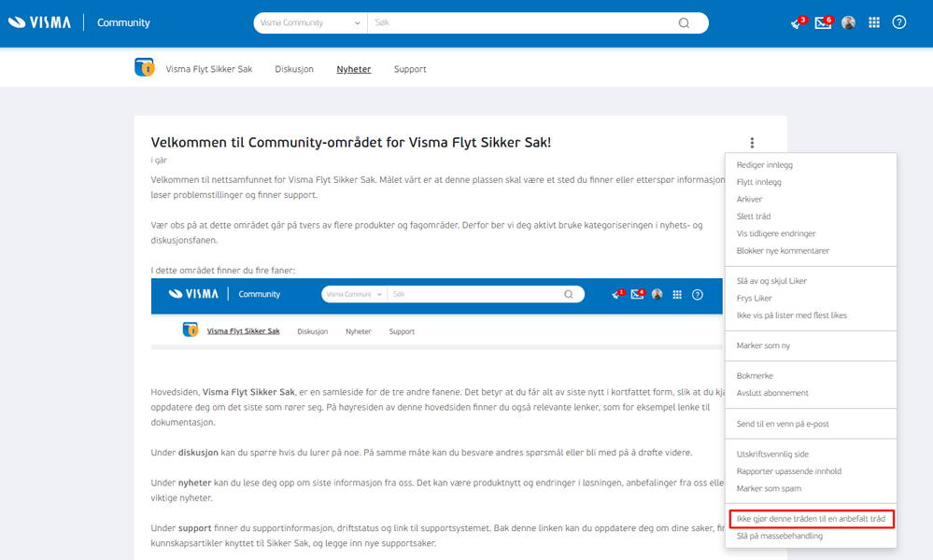The width and height of the screenshot is (933, 560).
Task: Click the embedded header screenshot image
Action: tap(437, 314)
